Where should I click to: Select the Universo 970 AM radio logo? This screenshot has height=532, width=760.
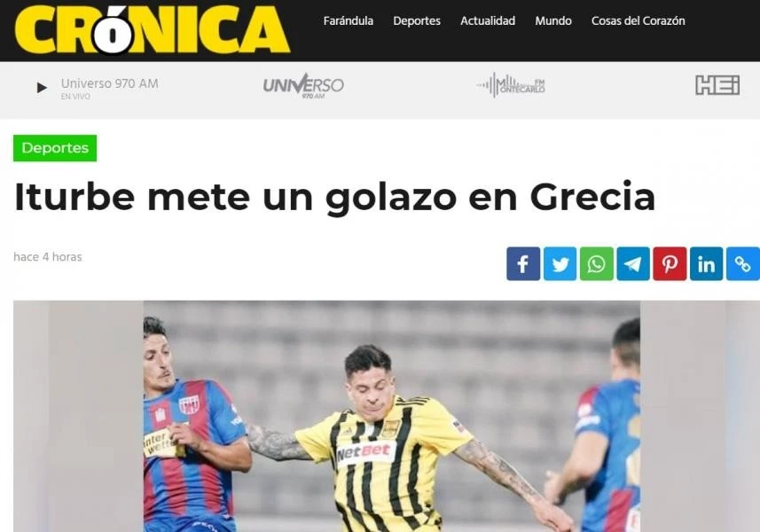pyautogui.click(x=303, y=86)
